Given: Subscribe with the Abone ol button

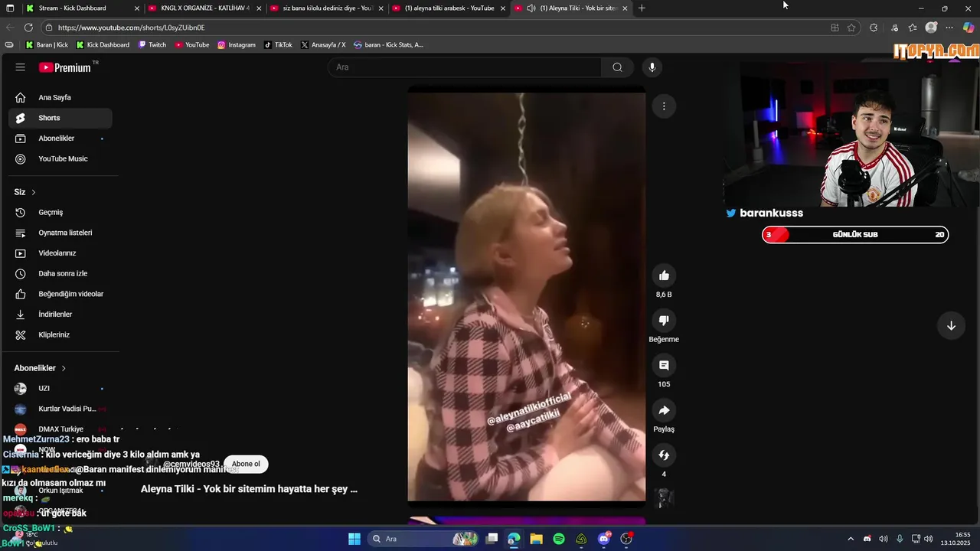Looking at the screenshot, I should [x=246, y=464].
